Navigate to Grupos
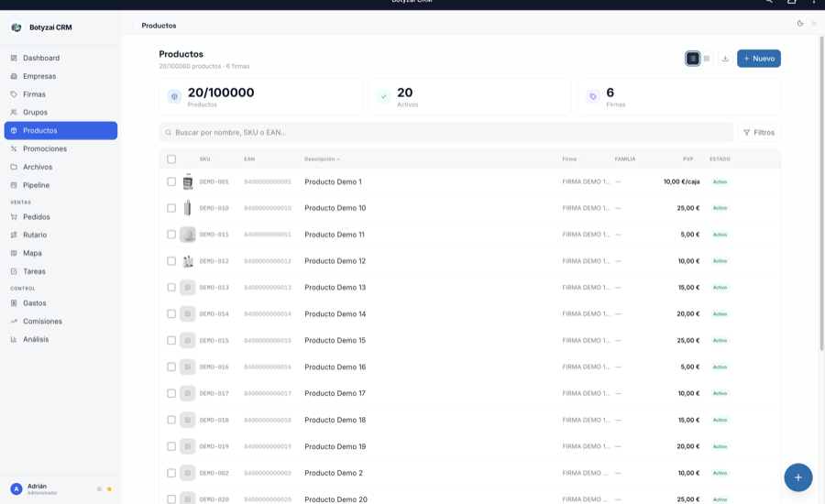Viewport: 825px width, 504px height. 60,113
